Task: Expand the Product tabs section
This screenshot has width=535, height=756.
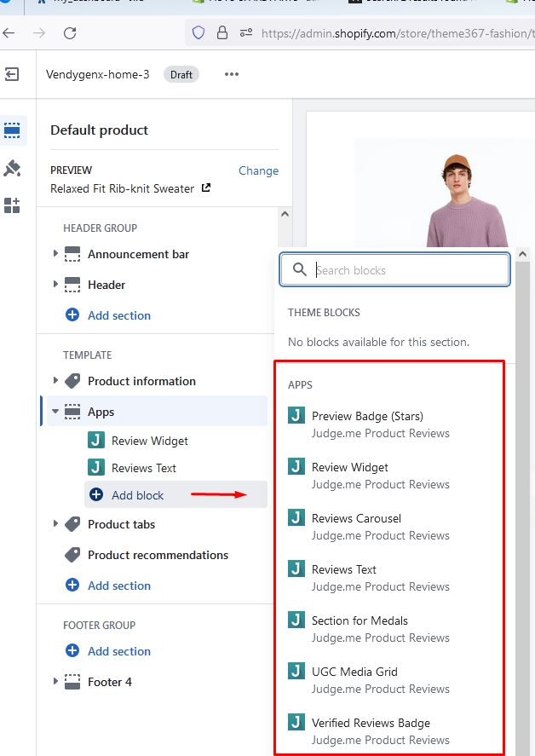Action: [55, 523]
